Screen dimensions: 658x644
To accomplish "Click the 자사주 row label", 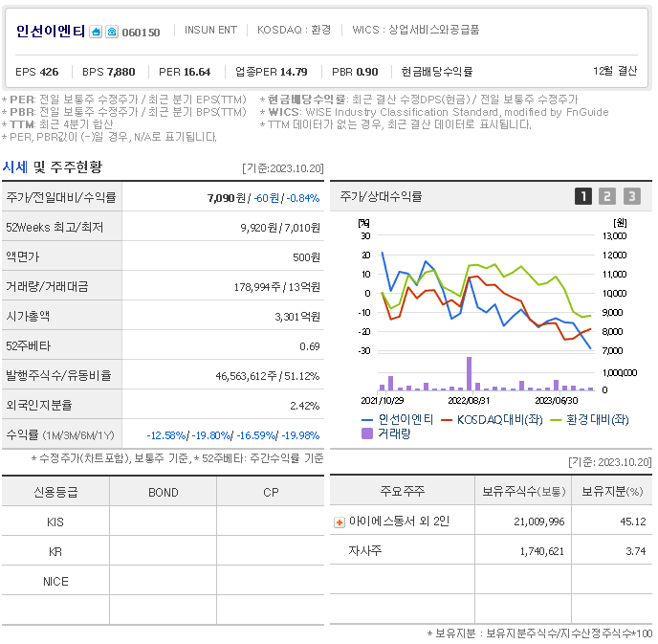I will click(364, 550).
